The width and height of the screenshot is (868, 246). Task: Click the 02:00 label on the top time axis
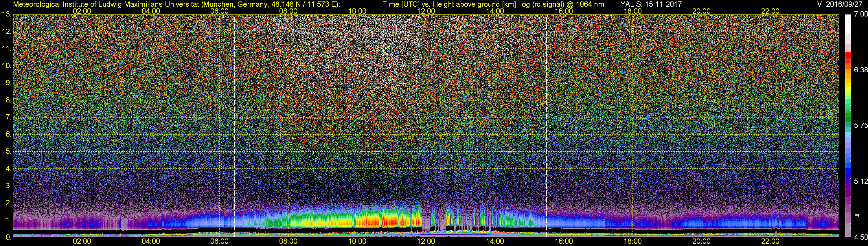82,11
